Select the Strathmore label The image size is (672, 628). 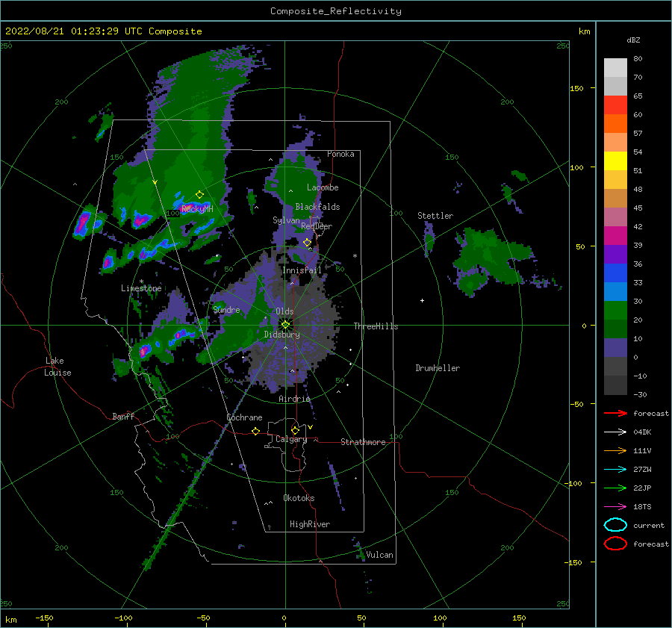click(363, 442)
